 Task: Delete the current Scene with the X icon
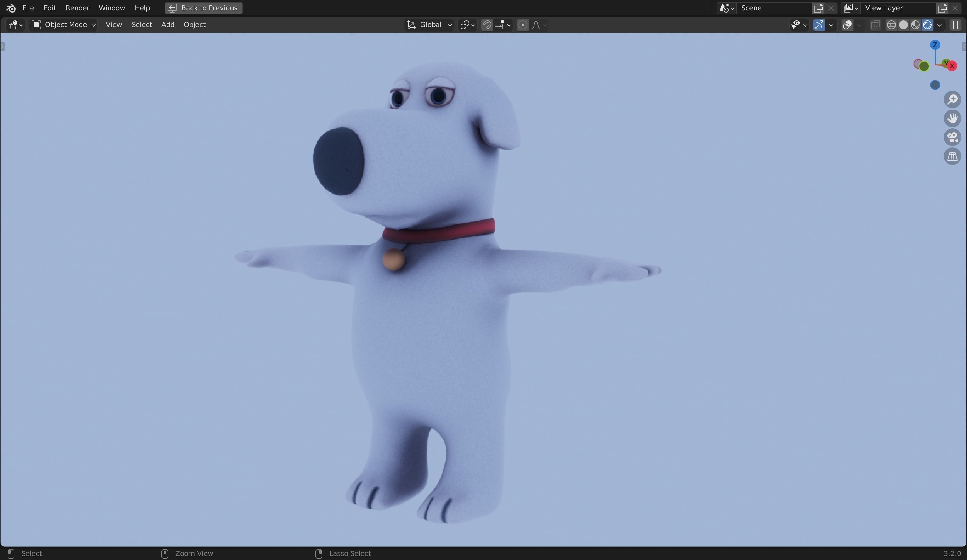pyautogui.click(x=831, y=8)
